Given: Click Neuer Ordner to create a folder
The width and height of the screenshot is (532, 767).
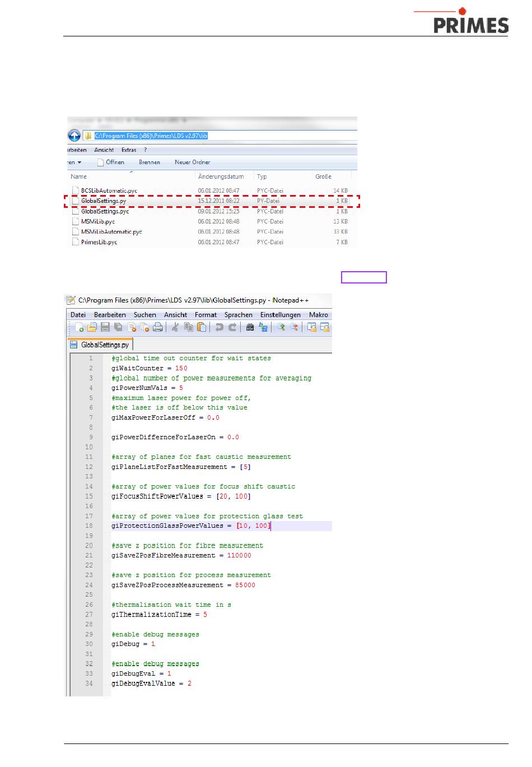Looking at the screenshot, I should click(x=193, y=162).
